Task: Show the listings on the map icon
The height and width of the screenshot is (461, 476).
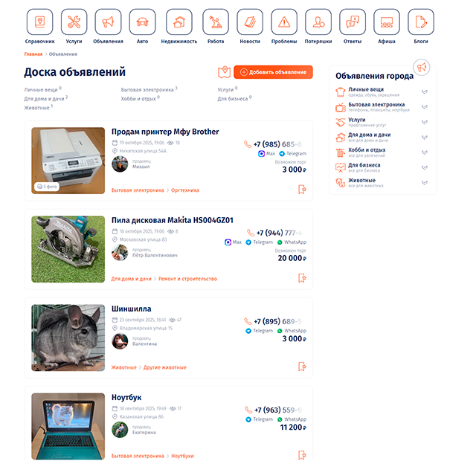Action: coord(225,72)
